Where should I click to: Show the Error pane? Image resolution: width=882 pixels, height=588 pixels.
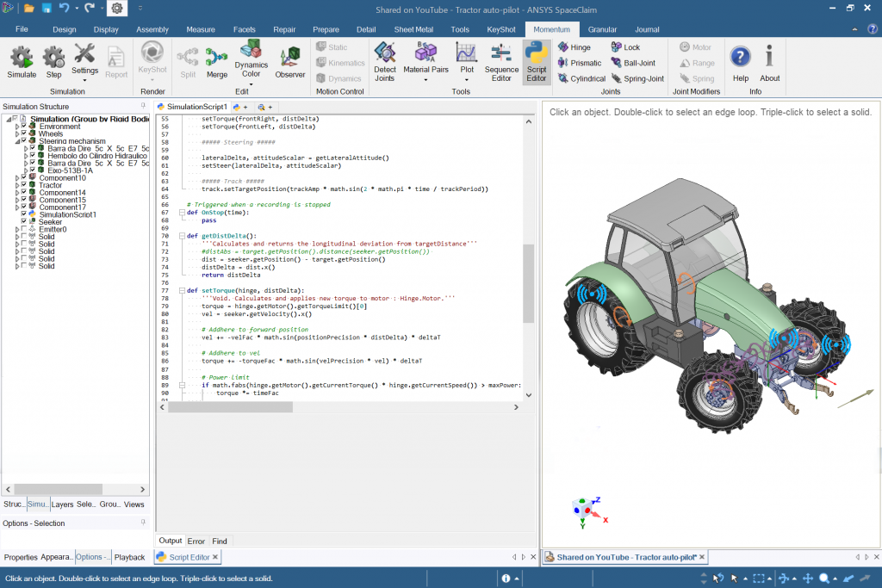pyautogui.click(x=196, y=541)
